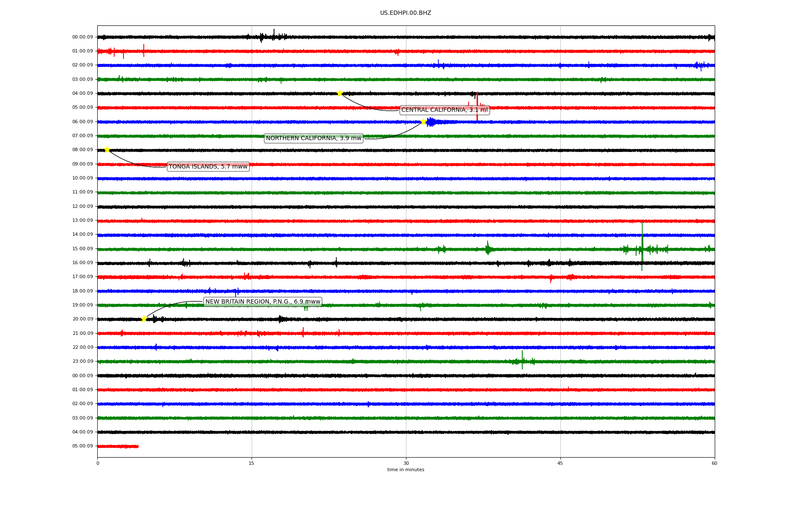The image size is (812, 508).
Task: Select the TONGA ISLANDS, 5.7 mww label
Action: [x=208, y=167]
